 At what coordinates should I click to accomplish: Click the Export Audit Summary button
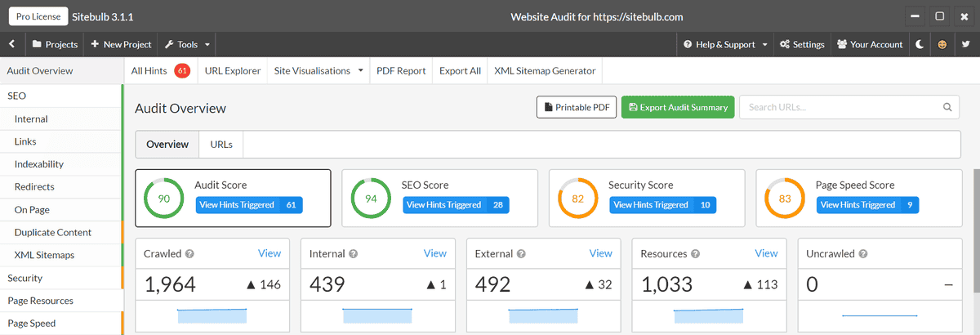(678, 107)
